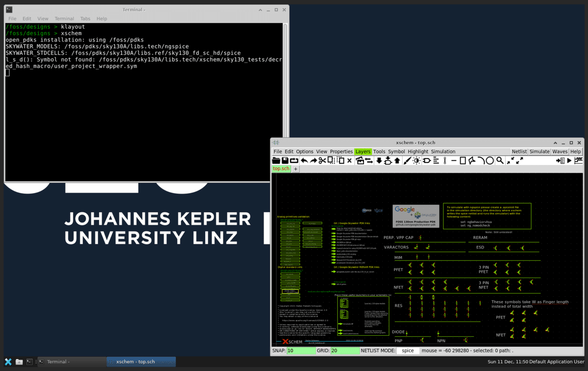The height and width of the screenshot is (371, 588).
Task: Open the xschem Edit menu
Action: coord(289,152)
